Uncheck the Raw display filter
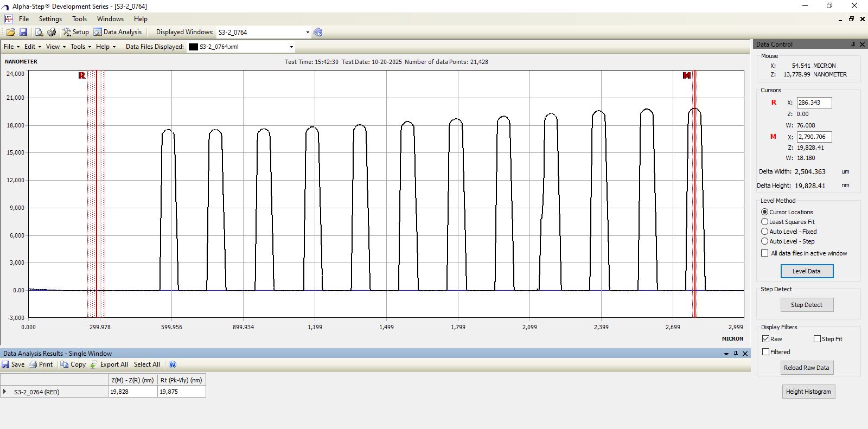The image size is (868, 429). tap(765, 339)
